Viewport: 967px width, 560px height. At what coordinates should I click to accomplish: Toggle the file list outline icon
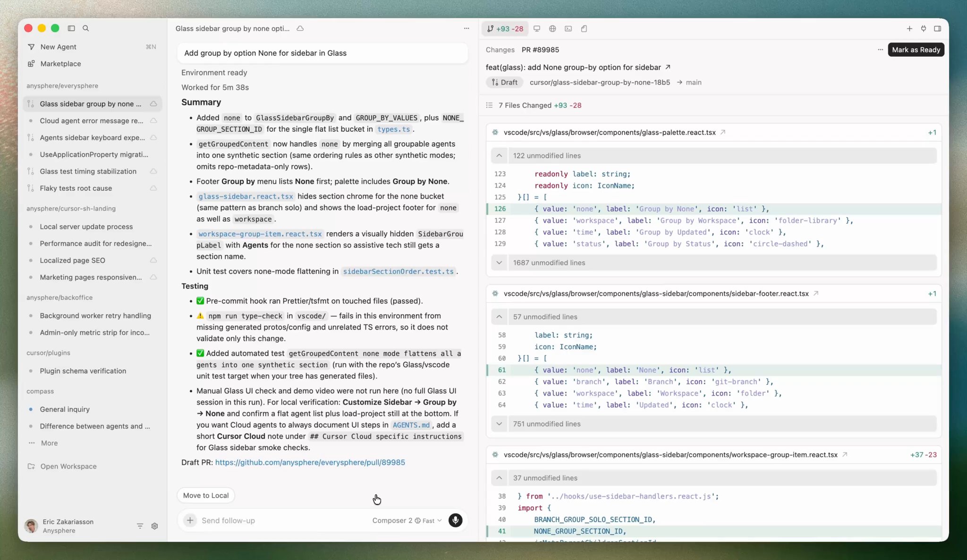pos(489,105)
